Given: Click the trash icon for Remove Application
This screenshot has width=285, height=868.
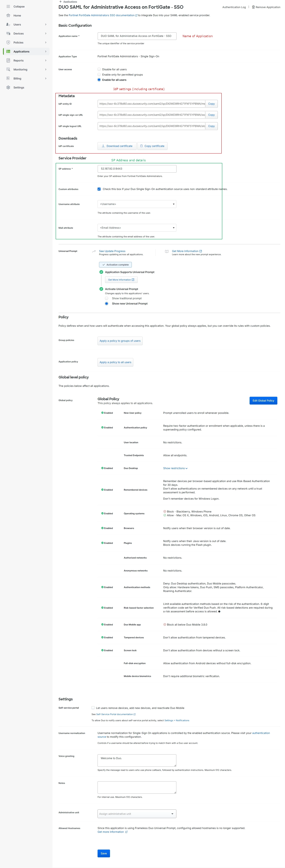Looking at the screenshot, I should point(253,7).
